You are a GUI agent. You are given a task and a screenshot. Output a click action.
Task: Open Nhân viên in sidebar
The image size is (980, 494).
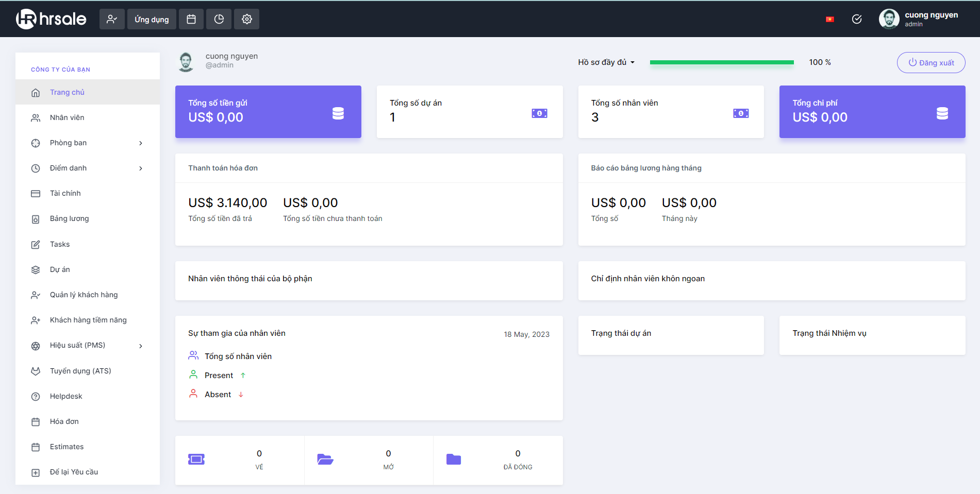click(x=88, y=117)
